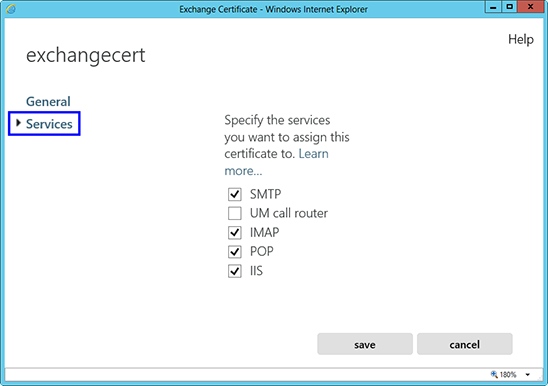548x386 pixels.
Task: Click the cancel button
Action: [465, 344]
